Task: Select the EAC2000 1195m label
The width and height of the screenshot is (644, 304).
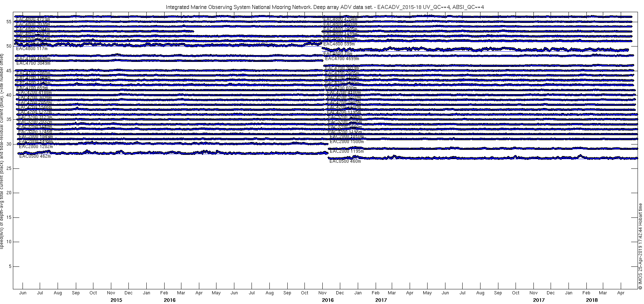Action: click(347, 151)
